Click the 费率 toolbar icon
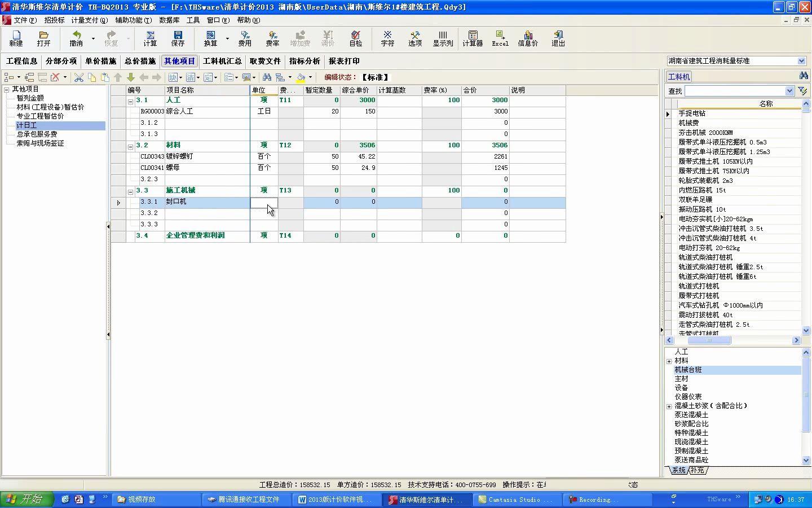Image resolution: width=812 pixels, height=508 pixels. coord(272,38)
